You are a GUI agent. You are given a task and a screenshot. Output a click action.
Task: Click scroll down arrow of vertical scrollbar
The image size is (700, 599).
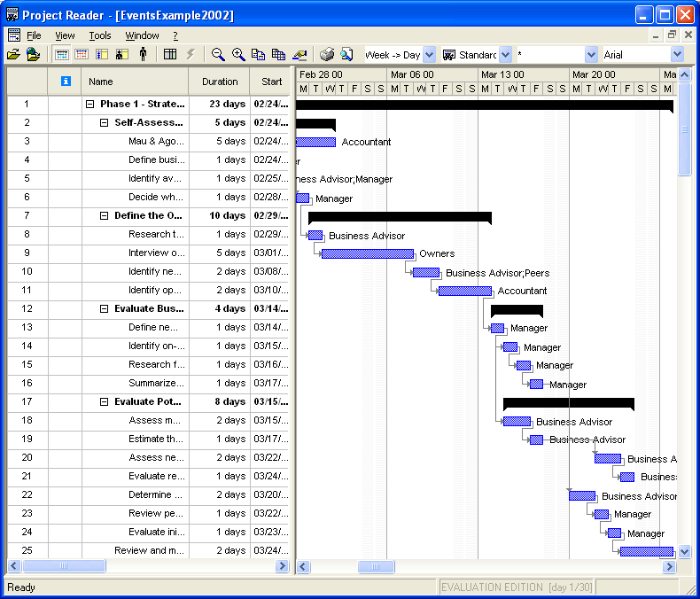tap(684, 552)
